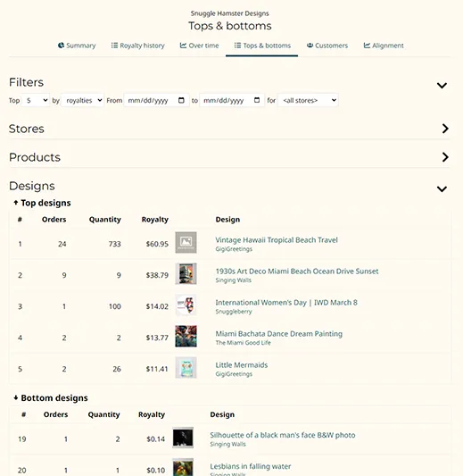Open the Alignment tab
463x476 pixels.
pos(384,46)
